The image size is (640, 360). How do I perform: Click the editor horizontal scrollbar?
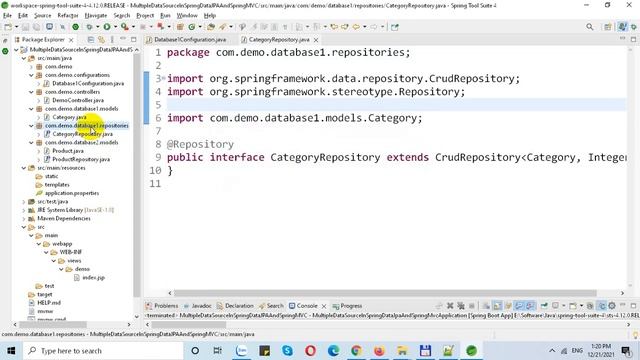385,293
